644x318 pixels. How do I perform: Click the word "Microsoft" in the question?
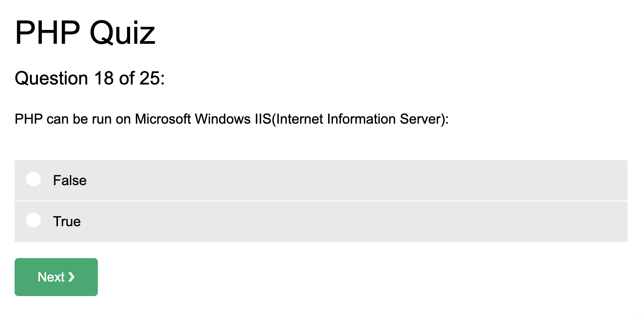tap(163, 119)
